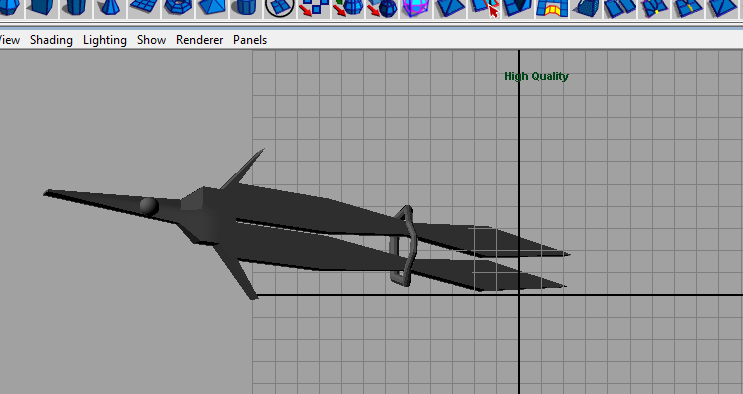Select the ring clasp around the blades

click(x=402, y=246)
